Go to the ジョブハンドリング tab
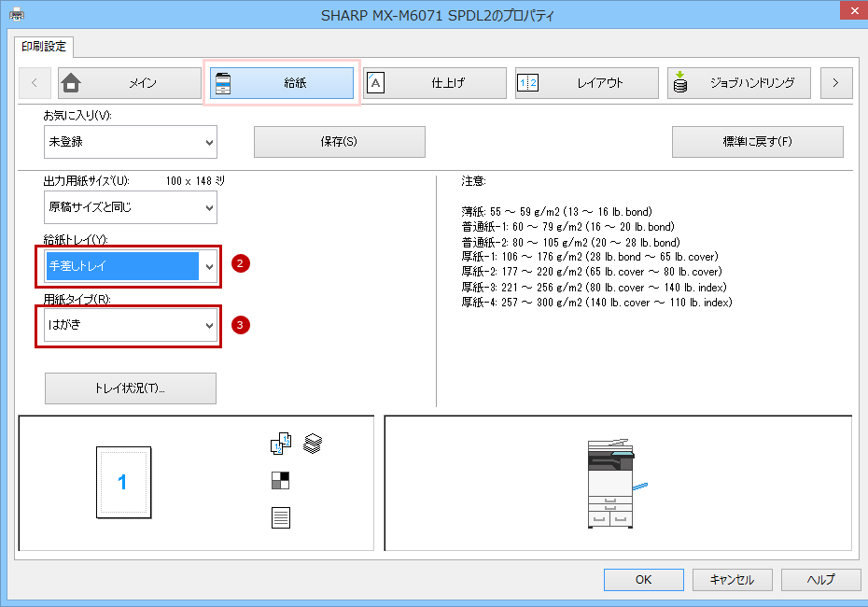Viewport: 868px width, 607px height. click(x=739, y=83)
